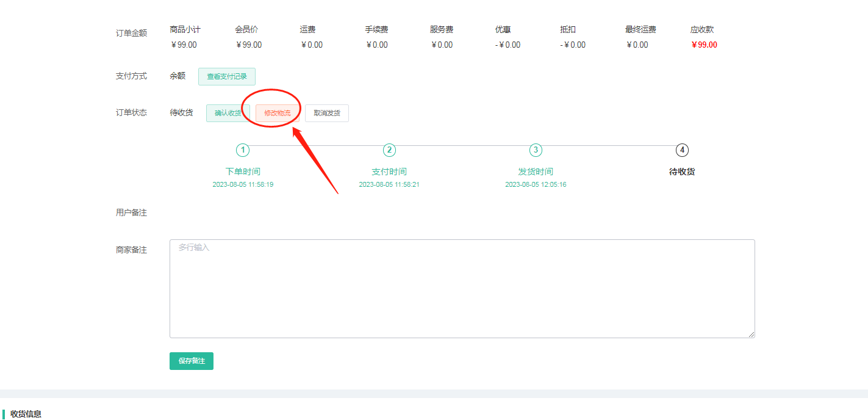Image resolution: width=868 pixels, height=420 pixels.
Task: Click the 商品小计 amount value
Action: 184,45
